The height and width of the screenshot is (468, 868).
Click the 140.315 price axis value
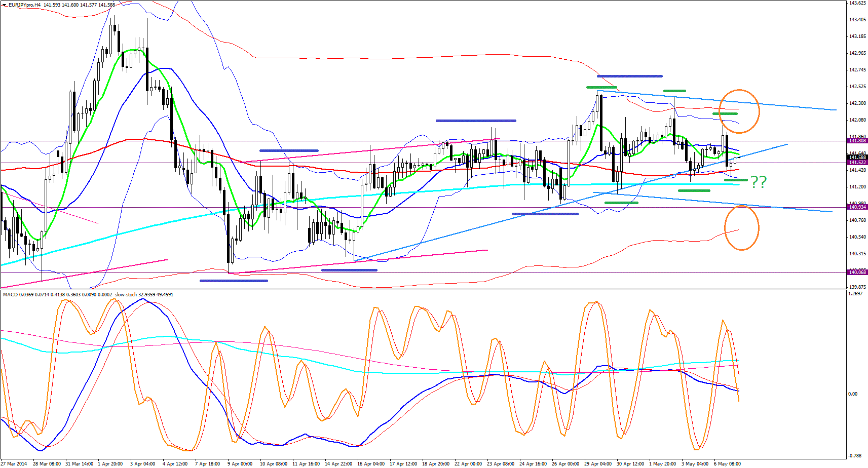click(857, 254)
